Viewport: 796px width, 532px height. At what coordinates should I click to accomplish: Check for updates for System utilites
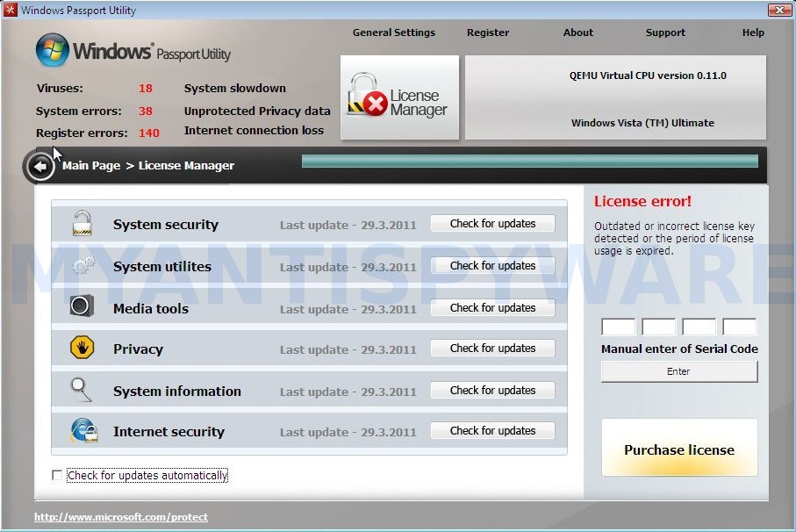click(x=492, y=265)
